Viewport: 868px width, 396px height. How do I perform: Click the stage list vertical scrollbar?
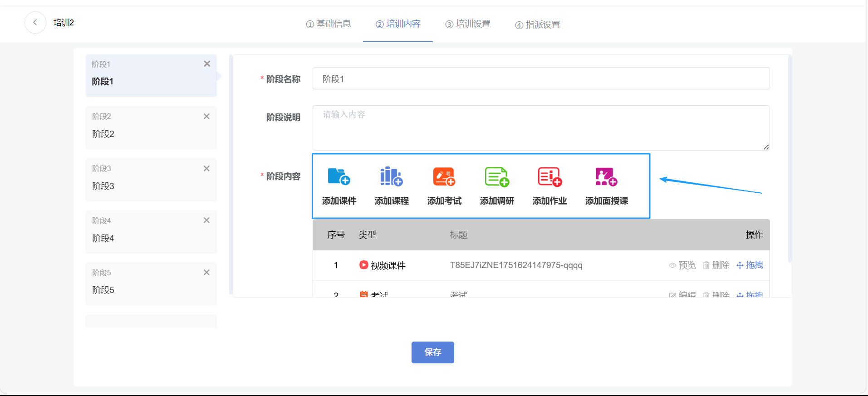click(231, 175)
